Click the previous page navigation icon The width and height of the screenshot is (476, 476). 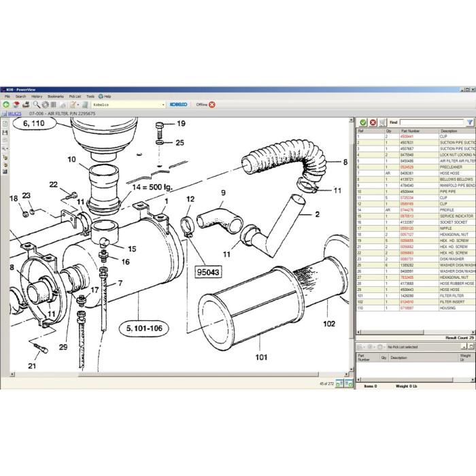pos(339,384)
